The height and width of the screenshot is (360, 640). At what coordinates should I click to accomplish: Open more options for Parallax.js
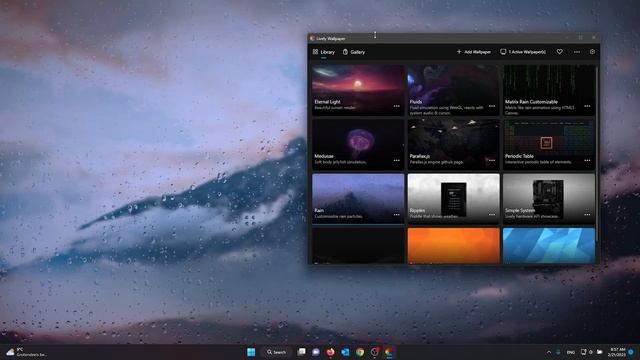click(x=492, y=160)
